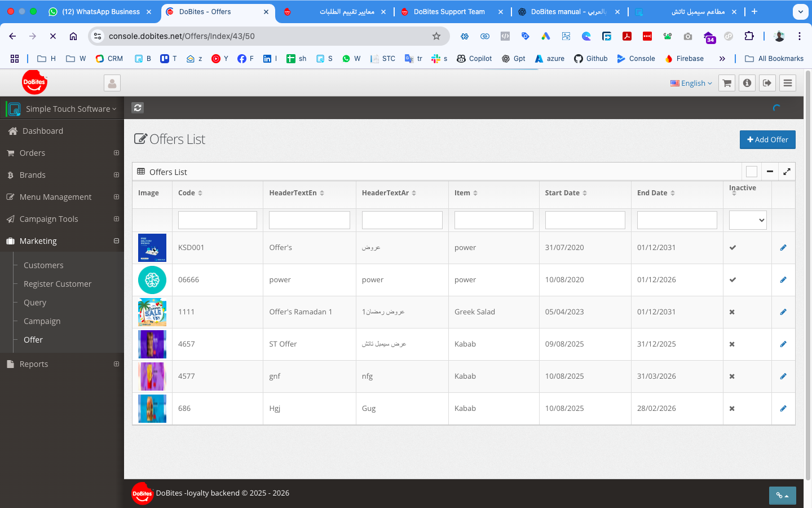Click the edit pencil for offer 4657
The width and height of the screenshot is (812, 508).
[783, 344]
